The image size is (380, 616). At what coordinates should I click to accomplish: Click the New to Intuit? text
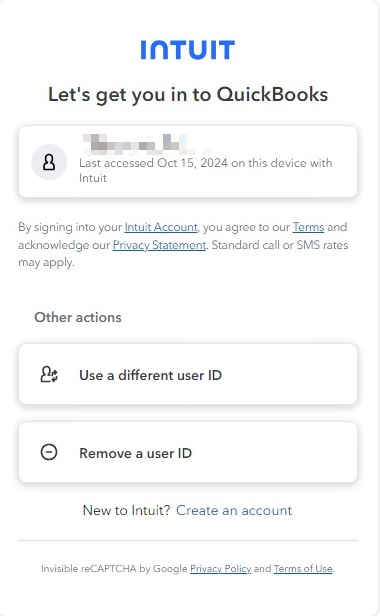click(127, 510)
